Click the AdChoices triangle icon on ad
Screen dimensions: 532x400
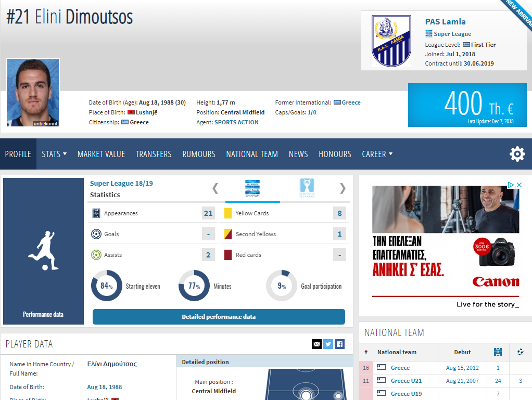pyautogui.click(x=511, y=185)
